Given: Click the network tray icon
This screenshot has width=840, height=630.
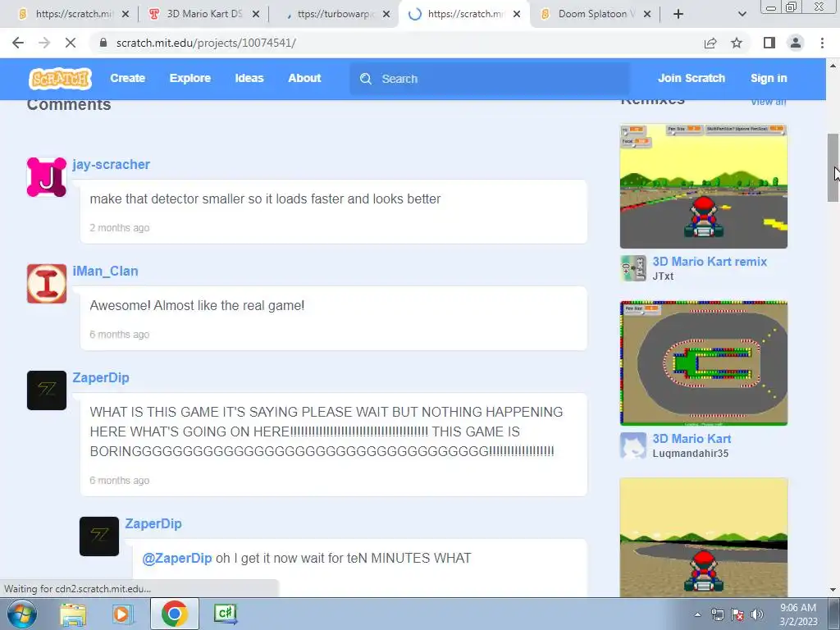Looking at the screenshot, I should (x=717, y=614).
